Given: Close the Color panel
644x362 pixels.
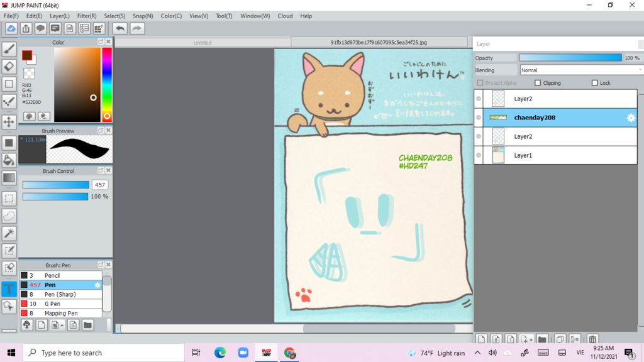Looking at the screenshot, I should pos(108,42).
